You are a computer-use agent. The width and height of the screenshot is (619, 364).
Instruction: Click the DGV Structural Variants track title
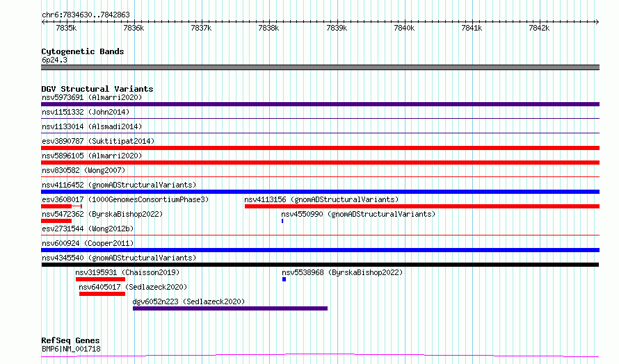point(97,89)
